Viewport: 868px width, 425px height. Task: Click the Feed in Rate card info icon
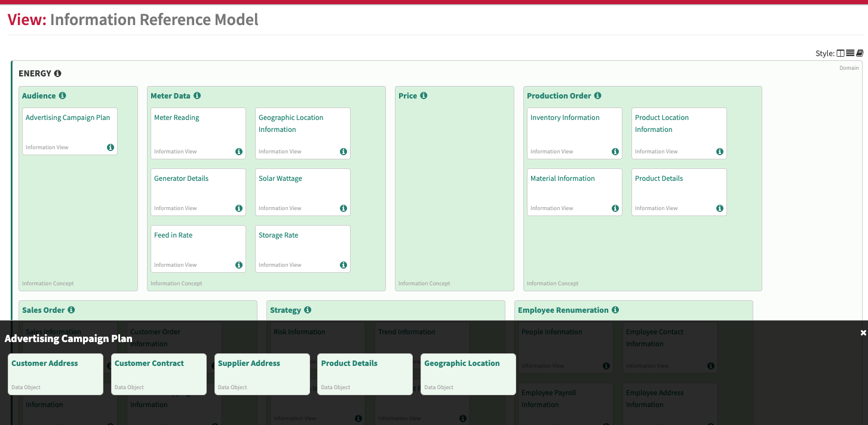pos(239,265)
